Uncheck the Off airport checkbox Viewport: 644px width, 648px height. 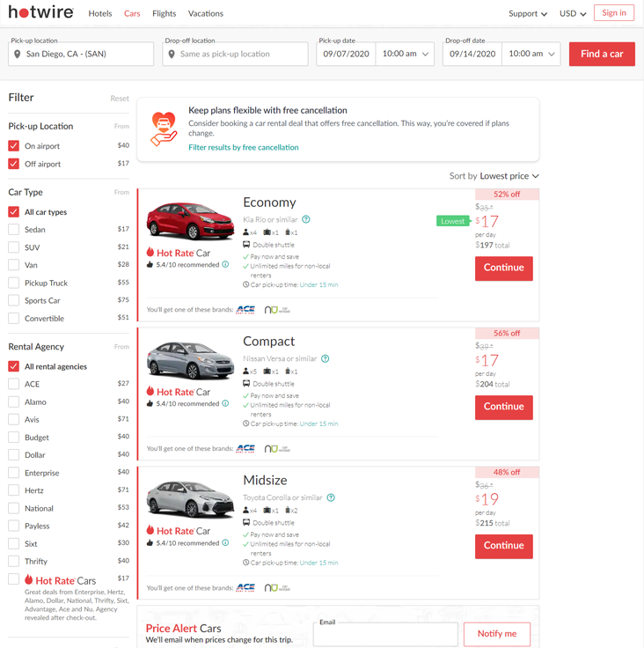click(13, 164)
